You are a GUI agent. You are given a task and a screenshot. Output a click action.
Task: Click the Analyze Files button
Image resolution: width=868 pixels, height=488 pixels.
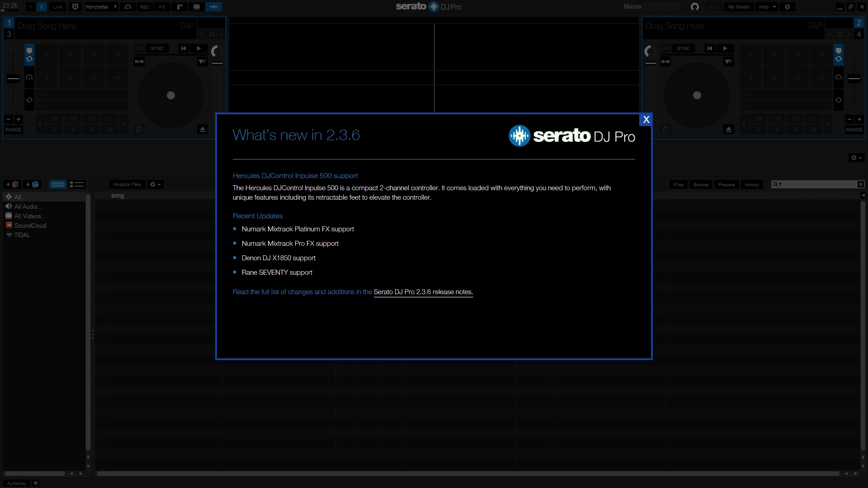pyautogui.click(x=127, y=184)
